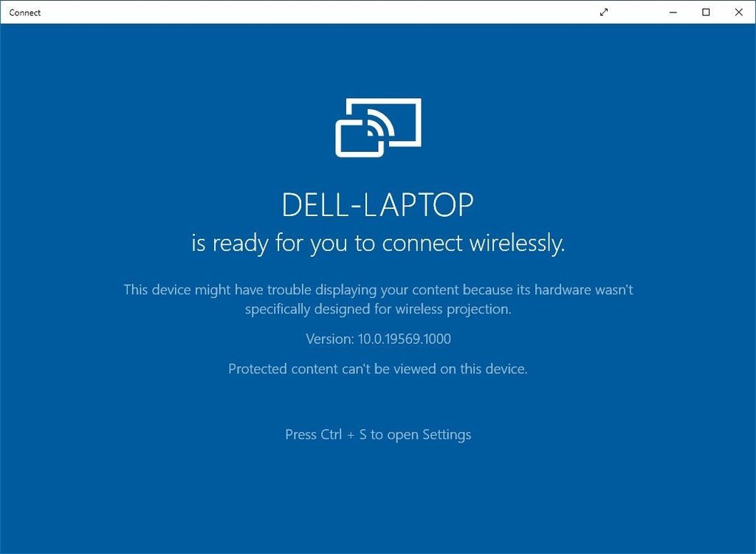The width and height of the screenshot is (756, 554).
Task: Enter full-screen mode with diagonal arrows icon
Action: [604, 12]
